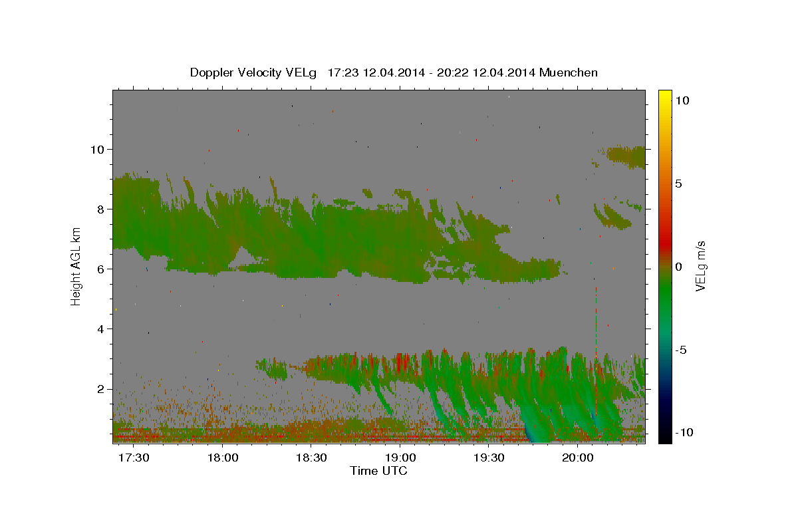Select the '19:30' time axis label
Image resolution: width=798 pixels, height=532 pixels.
(489, 458)
